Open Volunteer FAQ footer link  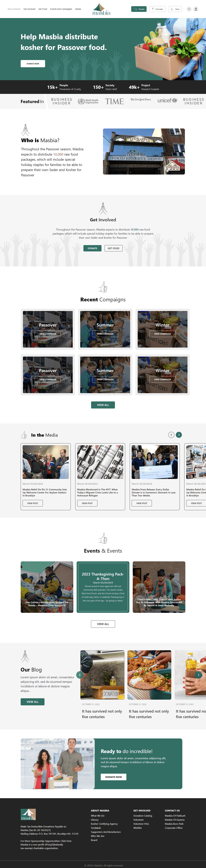141,824
